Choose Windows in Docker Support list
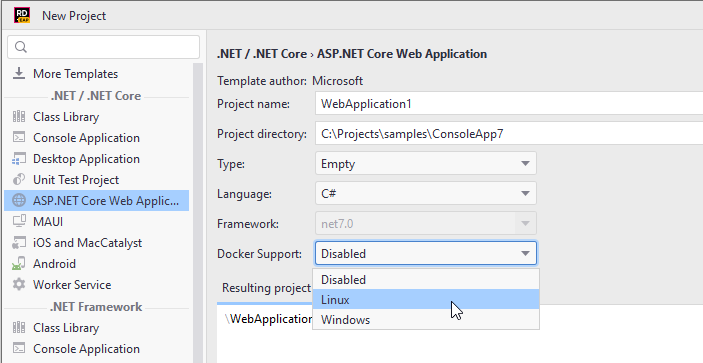703x363 pixels. (x=425, y=320)
